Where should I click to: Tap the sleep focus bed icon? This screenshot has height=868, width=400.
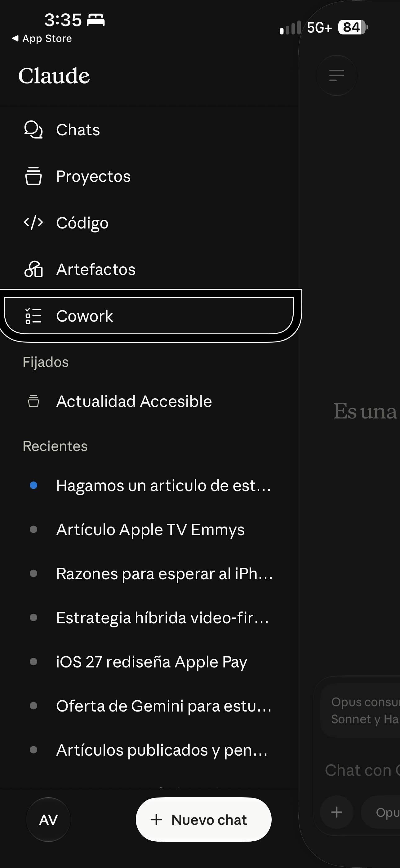click(x=96, y=20)
